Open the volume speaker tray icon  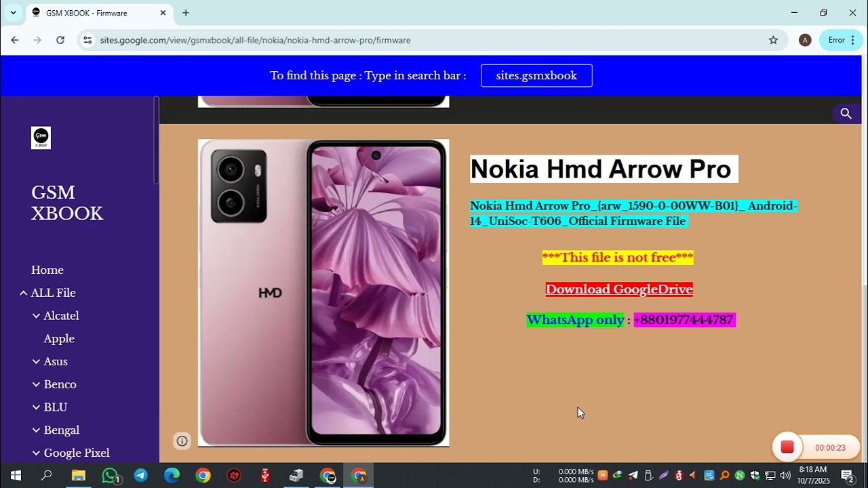coord(785,476)
